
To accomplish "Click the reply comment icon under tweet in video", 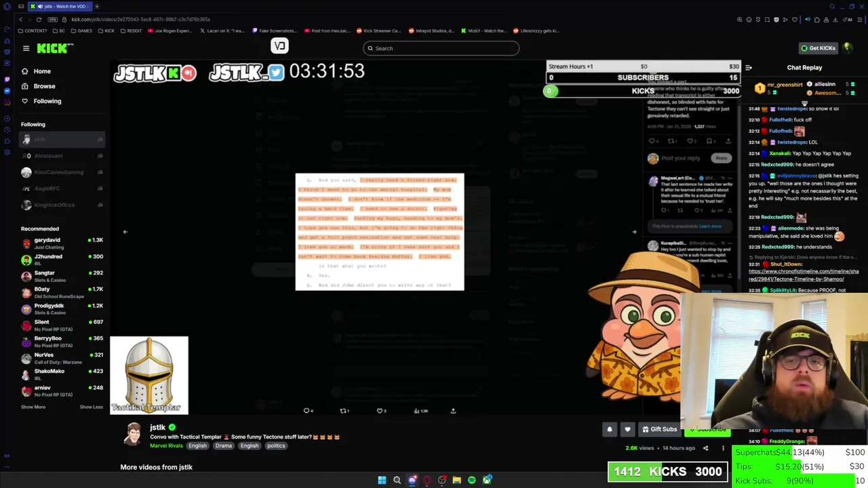I will [307, 411].
